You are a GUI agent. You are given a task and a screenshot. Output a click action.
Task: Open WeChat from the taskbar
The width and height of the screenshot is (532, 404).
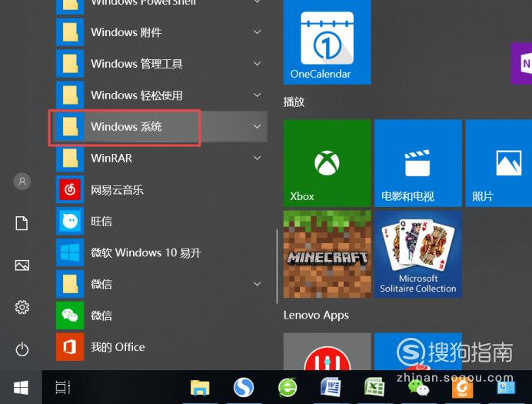click(418, 388)
